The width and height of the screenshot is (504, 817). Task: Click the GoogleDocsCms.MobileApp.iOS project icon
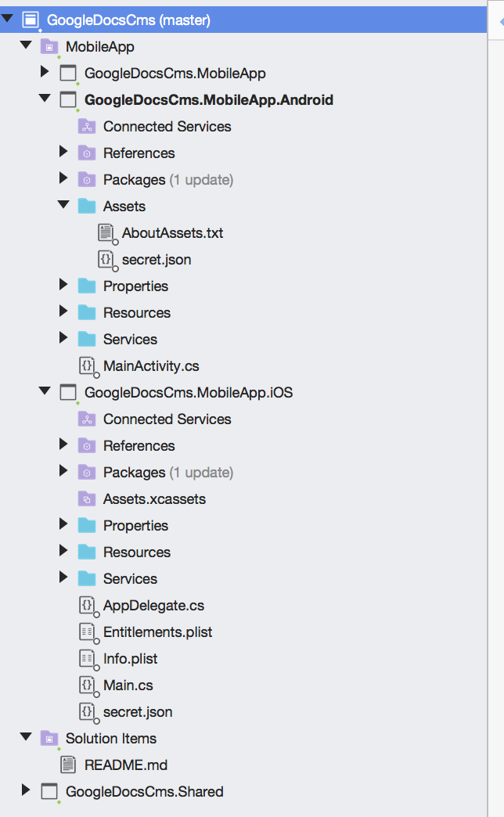coord(68,392)
